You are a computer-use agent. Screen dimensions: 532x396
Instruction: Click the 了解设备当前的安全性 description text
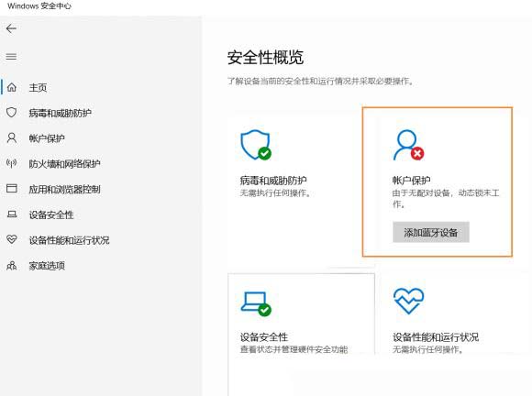(320, 82)
